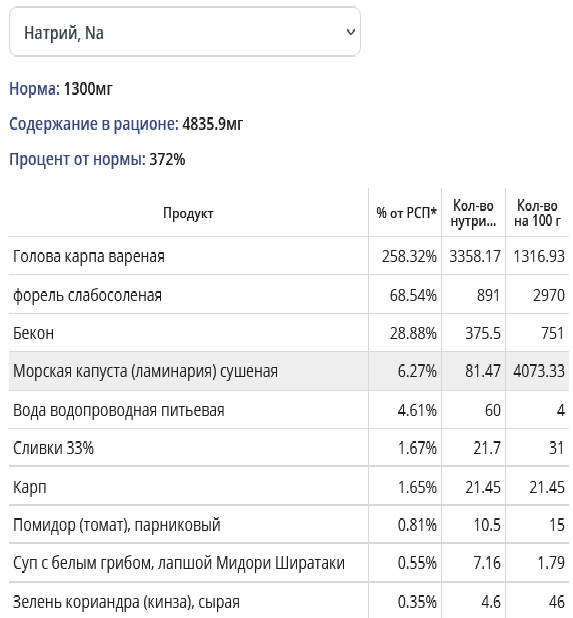This screenshot has width=573, height=618.
Task: Click the Кол-во нутри... column header
Action: 473,213
